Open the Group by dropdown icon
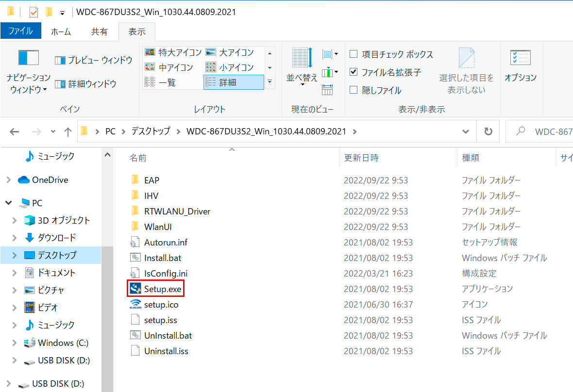 tap(330, 54)
